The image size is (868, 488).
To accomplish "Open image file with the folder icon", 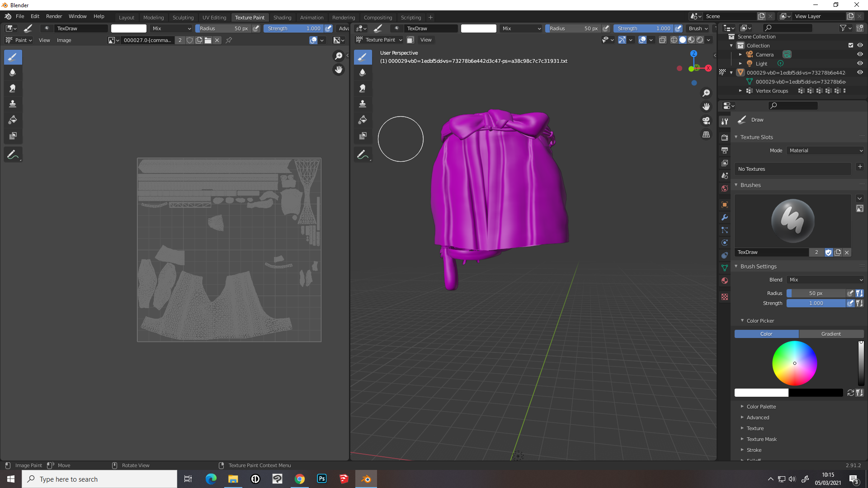I will click(208, 40).
